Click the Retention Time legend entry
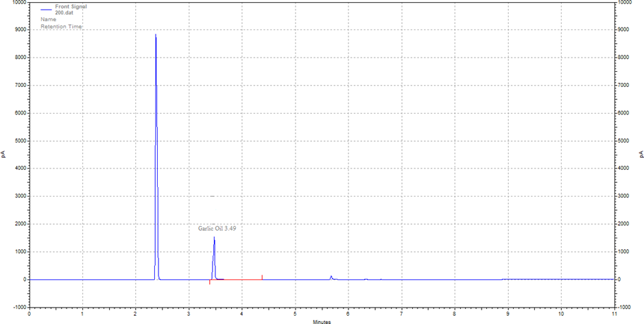The width and height of the screenshot is (644, 324). (61, 26)
